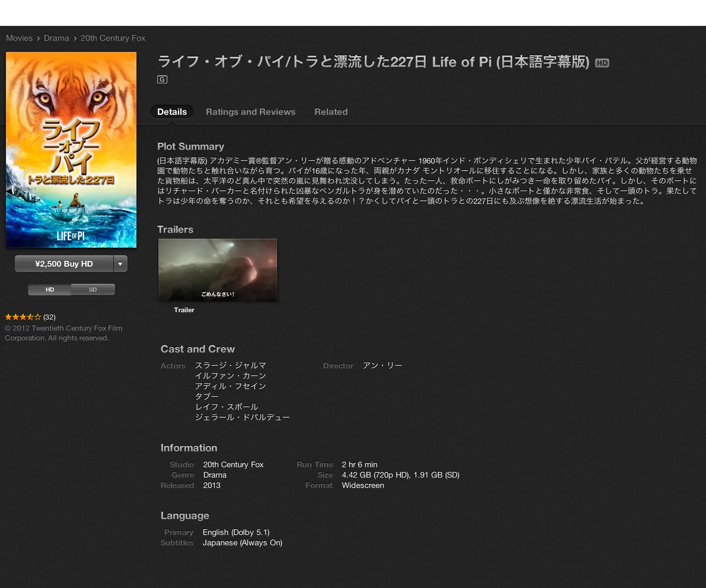Open the Related tab
The width and height of the screenshot is (706, 588).
tap(331, 112)
